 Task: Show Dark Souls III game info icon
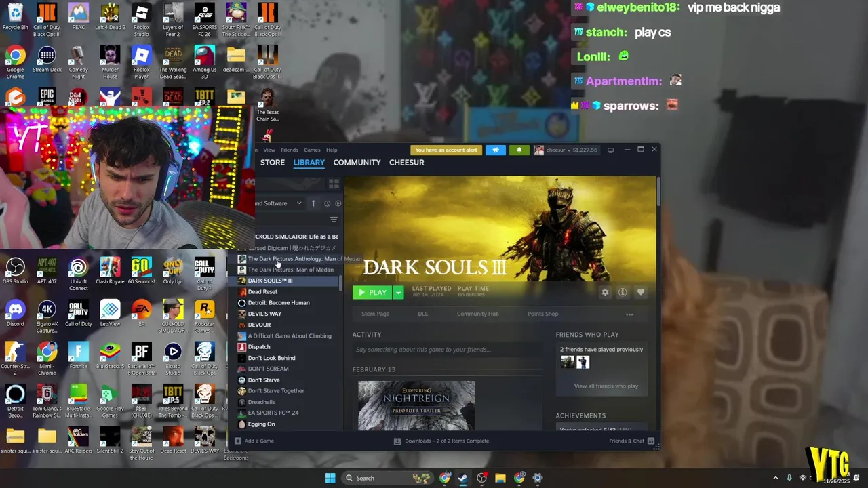pos(623,292)
